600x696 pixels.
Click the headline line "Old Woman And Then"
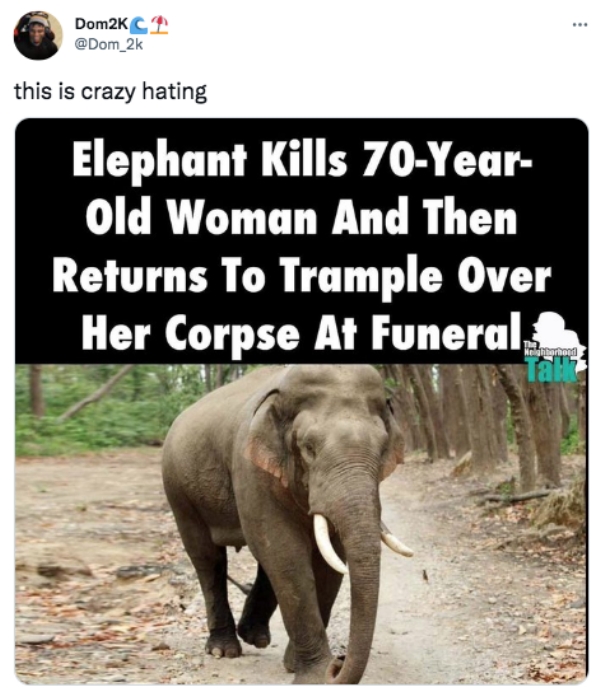[301, 216]
